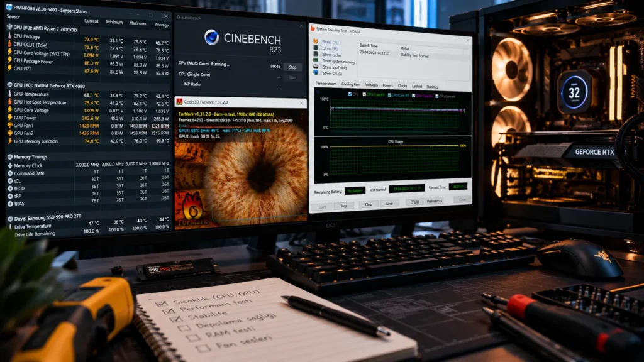Click the circle icon beside tCL

pyautogui.click(x=10, y=181)
